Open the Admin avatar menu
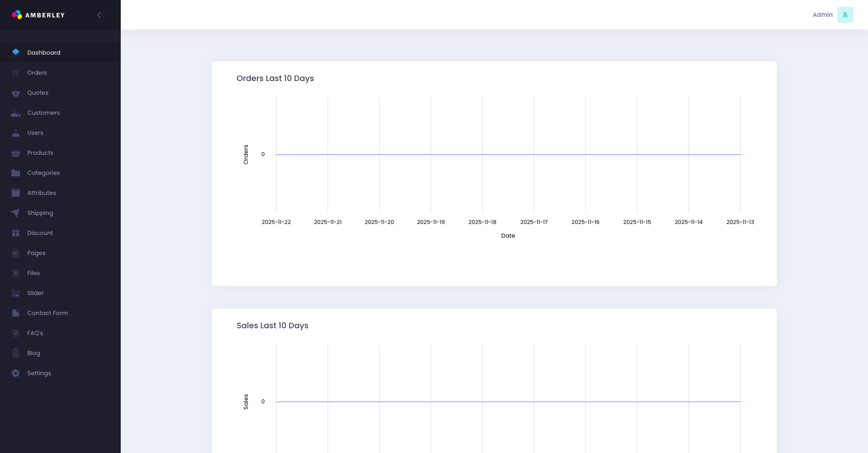Viewport: 868px width, 453px height. tap(845, 15)
